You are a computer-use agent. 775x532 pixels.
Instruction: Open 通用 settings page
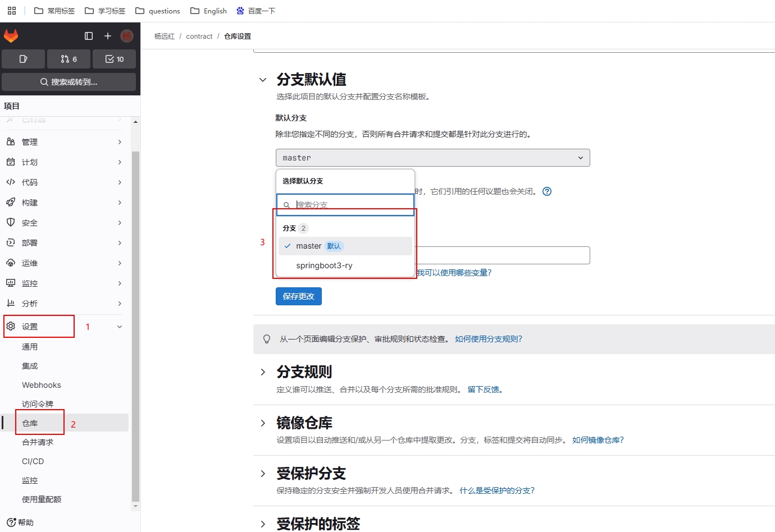click(x=30, y=347)
